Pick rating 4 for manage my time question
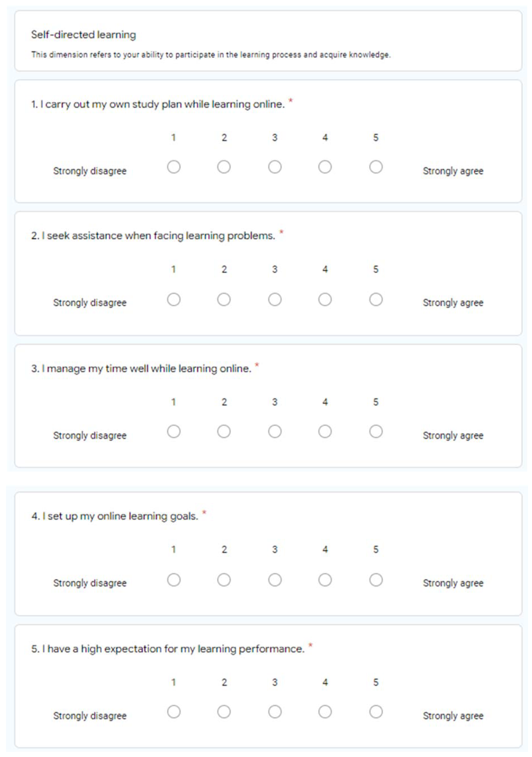 click(x=325, y=431)
